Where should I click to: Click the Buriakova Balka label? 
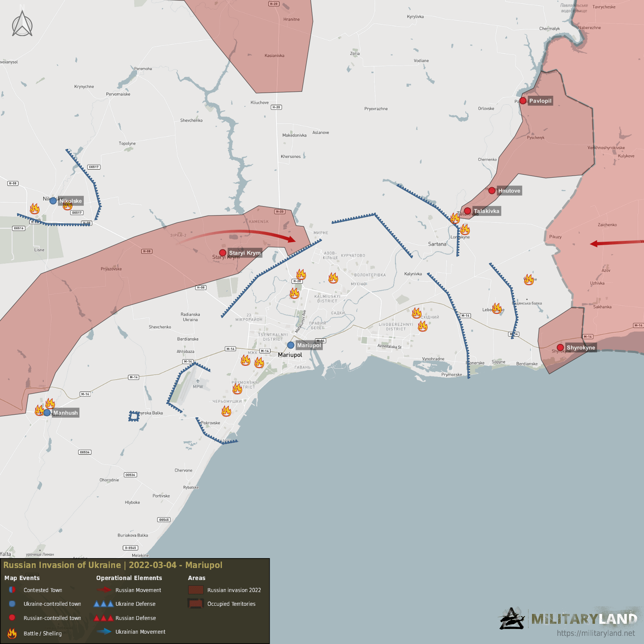[133, 535]
